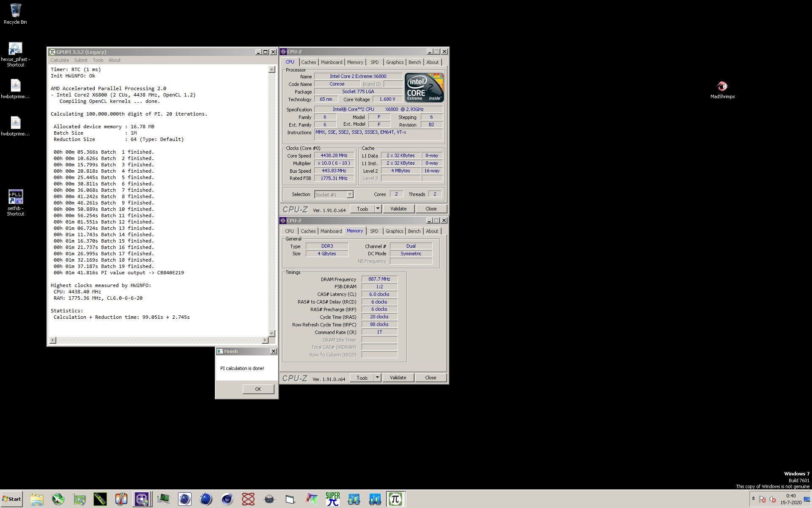Close the Finish dialog with its X

click(273, 351)
